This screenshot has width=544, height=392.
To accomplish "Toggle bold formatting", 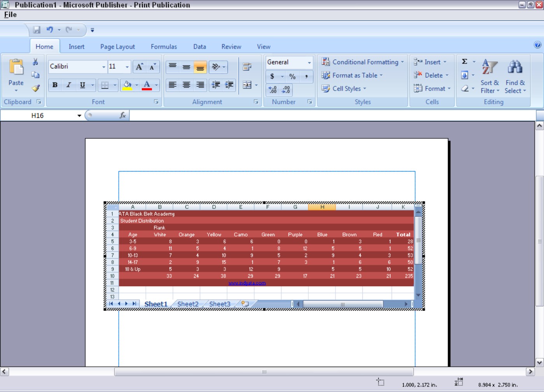I will coord(55,85).
